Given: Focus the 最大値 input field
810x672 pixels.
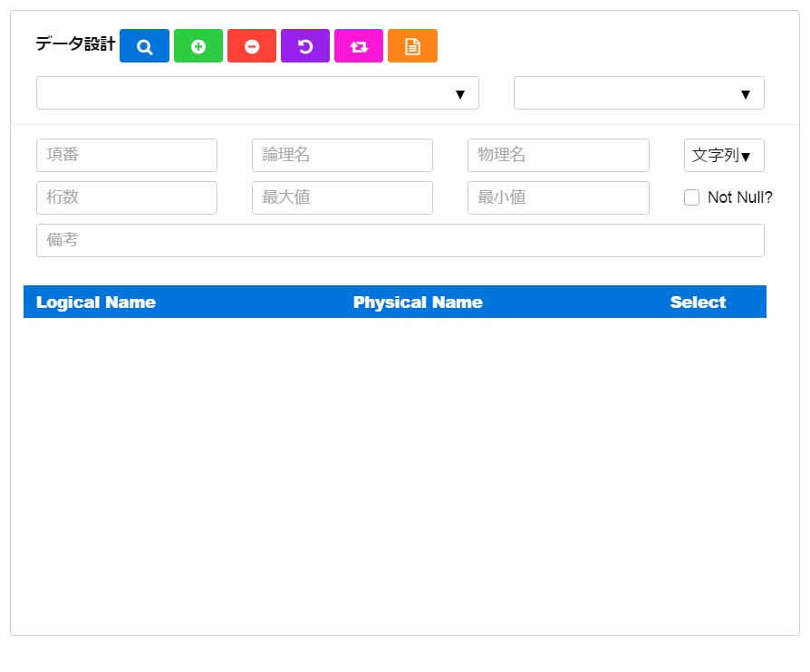Looking at the screenshot, I should [x=342, y=197].
